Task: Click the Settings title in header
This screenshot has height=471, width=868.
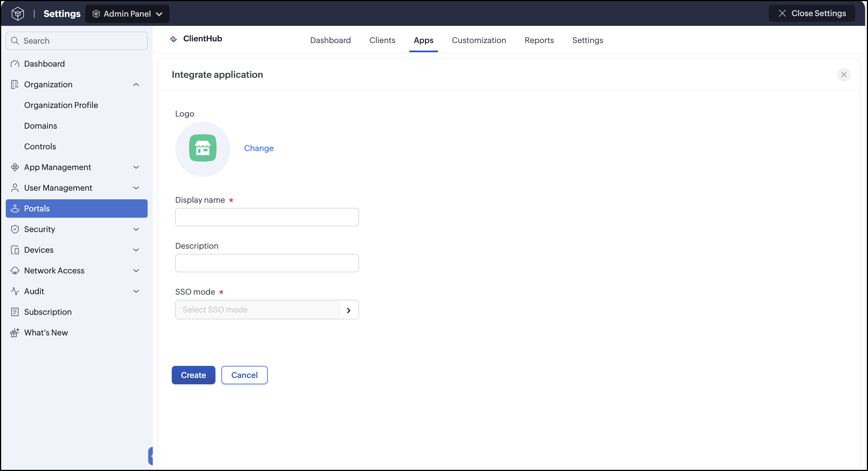Action: click(x=62, y=14)
